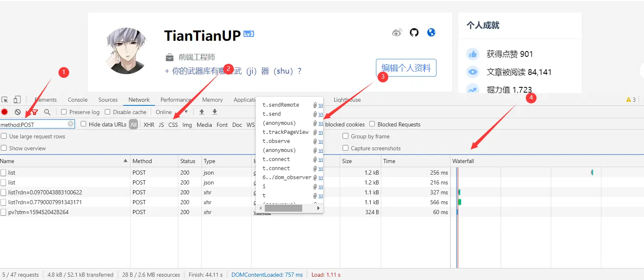
Task: Open link beside t.observe in call stack
Action: point(321,141)
